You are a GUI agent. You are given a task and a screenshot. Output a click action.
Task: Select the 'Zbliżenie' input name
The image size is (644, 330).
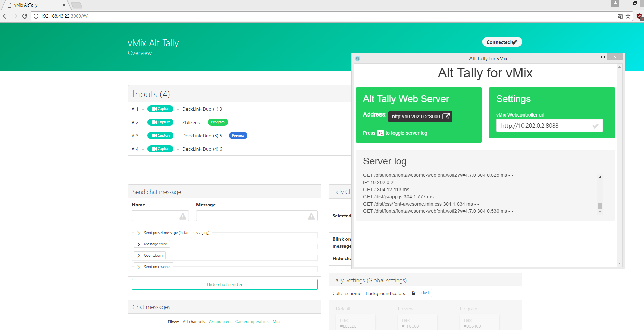[x=192, y=122]
